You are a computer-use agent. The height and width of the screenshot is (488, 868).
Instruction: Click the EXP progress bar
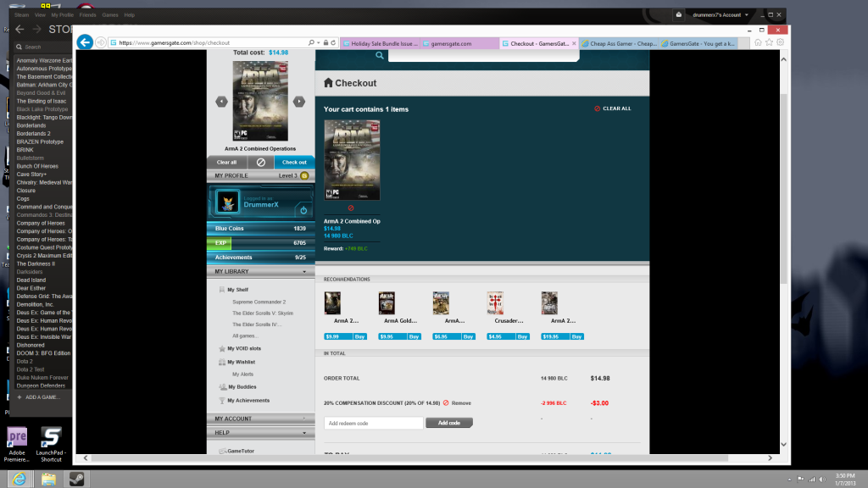tap(261, 243)
